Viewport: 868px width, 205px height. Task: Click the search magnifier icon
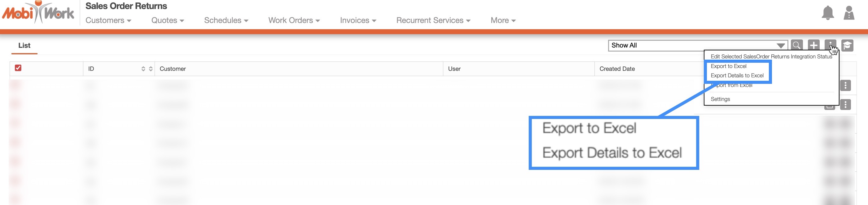[796, 45]
